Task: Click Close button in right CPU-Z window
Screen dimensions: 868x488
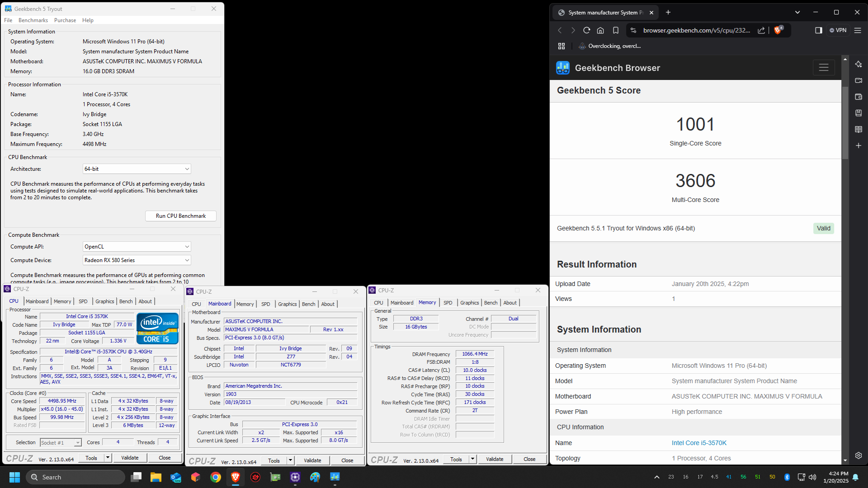Action: tap(529, 459)
